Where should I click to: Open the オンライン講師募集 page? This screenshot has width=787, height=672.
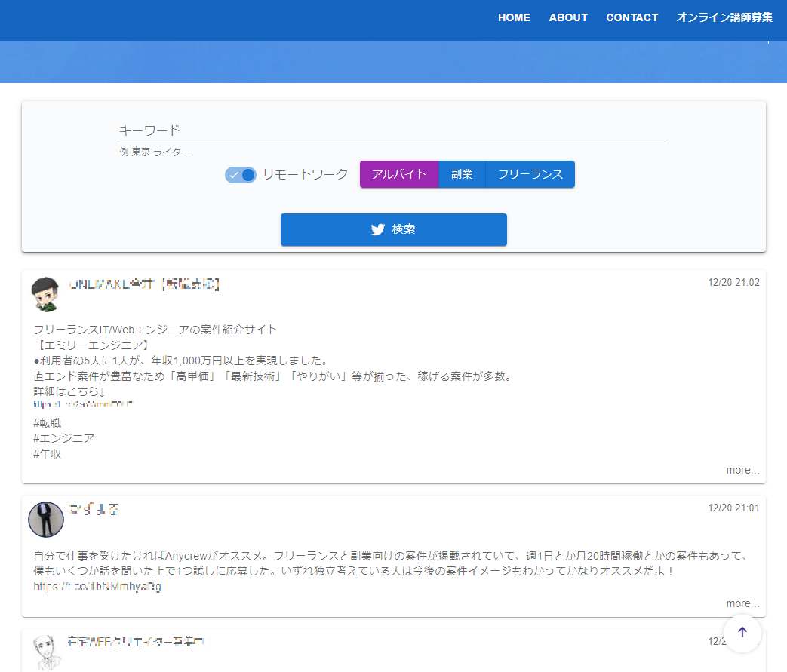pyautogui.click(x=725, y=17)
